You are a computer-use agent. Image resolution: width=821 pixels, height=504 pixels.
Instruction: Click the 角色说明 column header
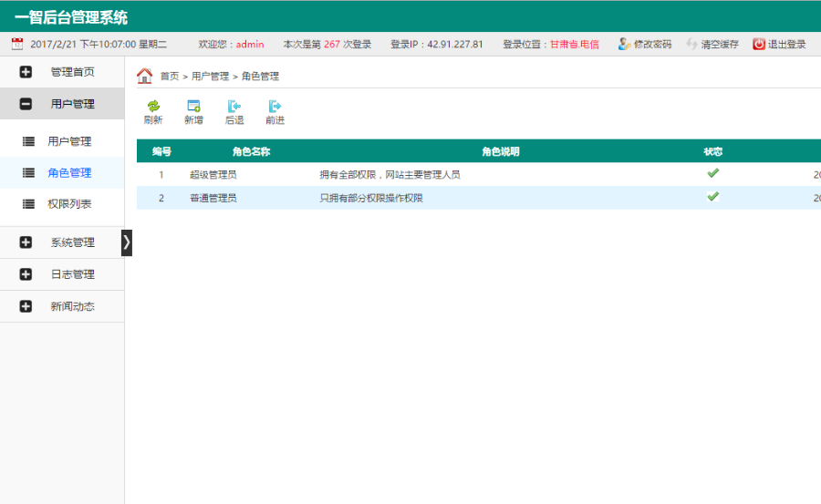point(501,152)
